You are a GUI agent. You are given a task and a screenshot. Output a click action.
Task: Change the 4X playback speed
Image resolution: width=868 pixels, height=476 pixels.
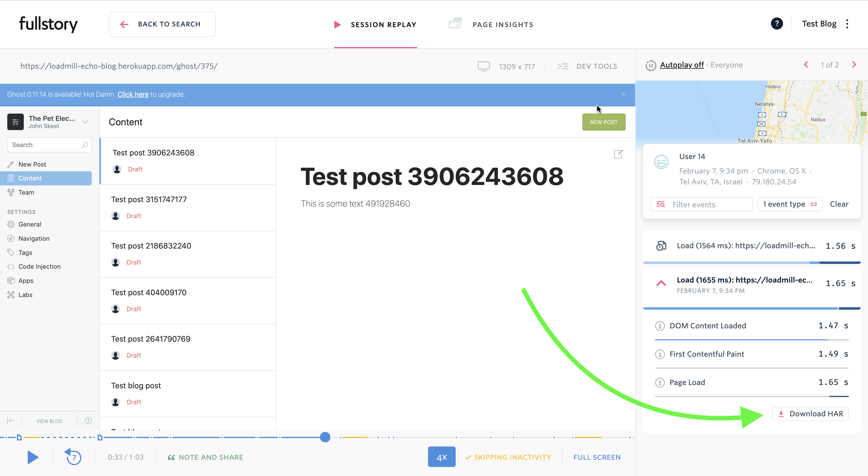(442, 457)
